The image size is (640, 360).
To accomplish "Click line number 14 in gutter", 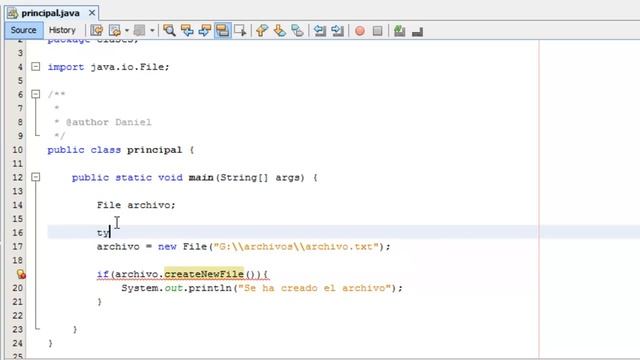I will pos(17,205).
